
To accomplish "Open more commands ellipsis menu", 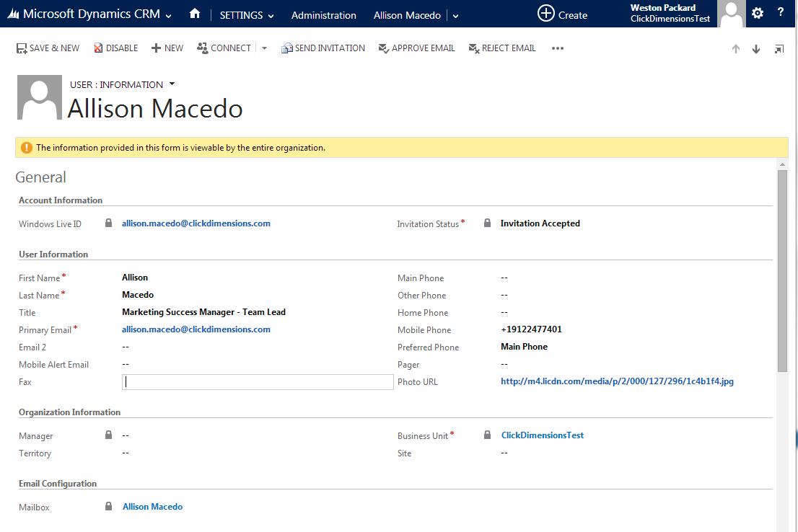I will (557, 48).
